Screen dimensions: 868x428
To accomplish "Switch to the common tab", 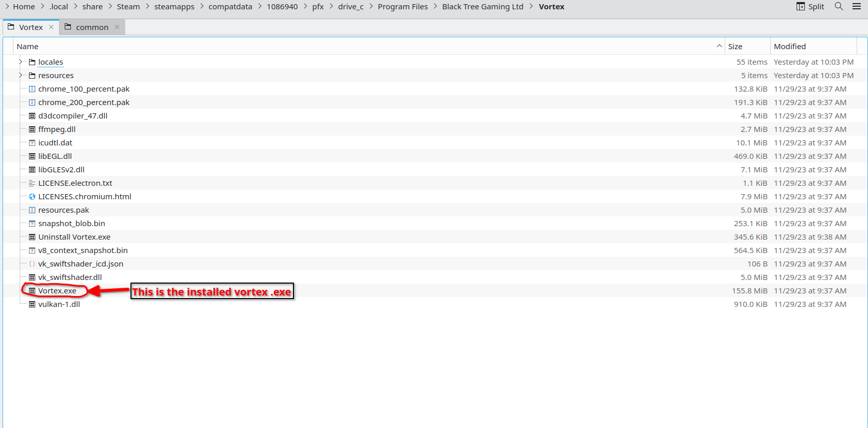I will 92,27.
